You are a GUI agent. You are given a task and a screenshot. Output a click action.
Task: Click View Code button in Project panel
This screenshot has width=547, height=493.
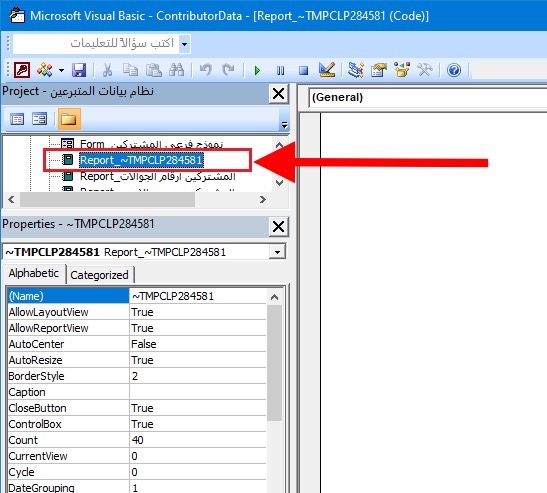click(17, 119)
